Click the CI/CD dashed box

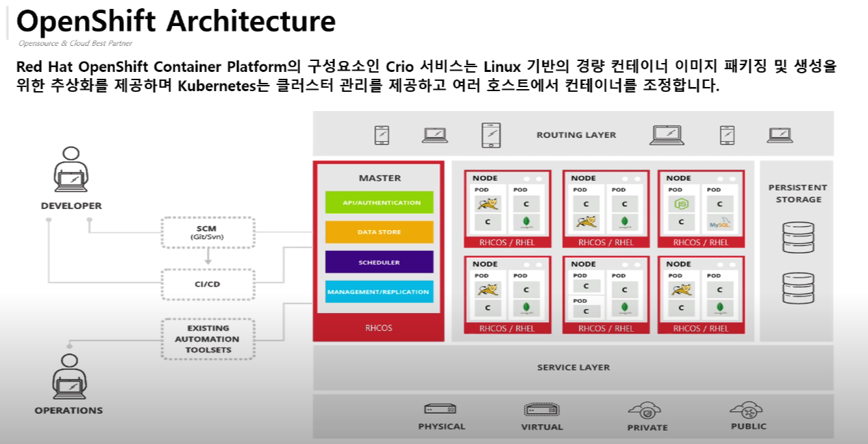click(x=208, y=284)
